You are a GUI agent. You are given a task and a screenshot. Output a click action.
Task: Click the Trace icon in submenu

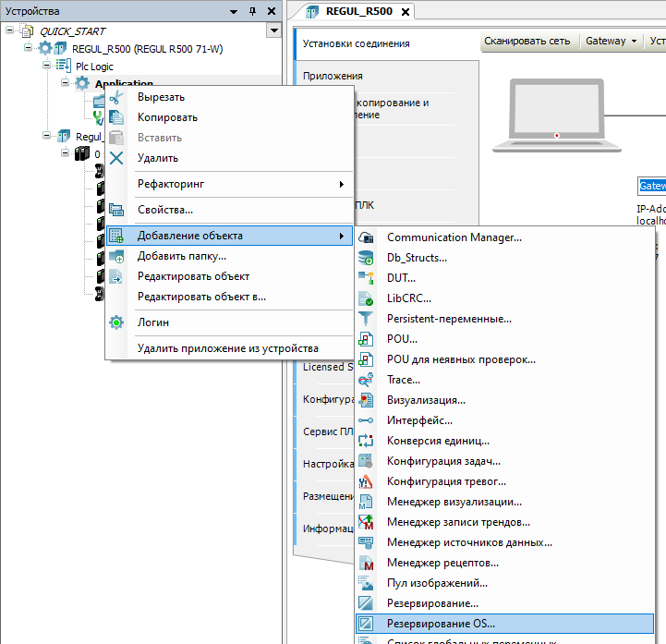click(x=367, y=380)
